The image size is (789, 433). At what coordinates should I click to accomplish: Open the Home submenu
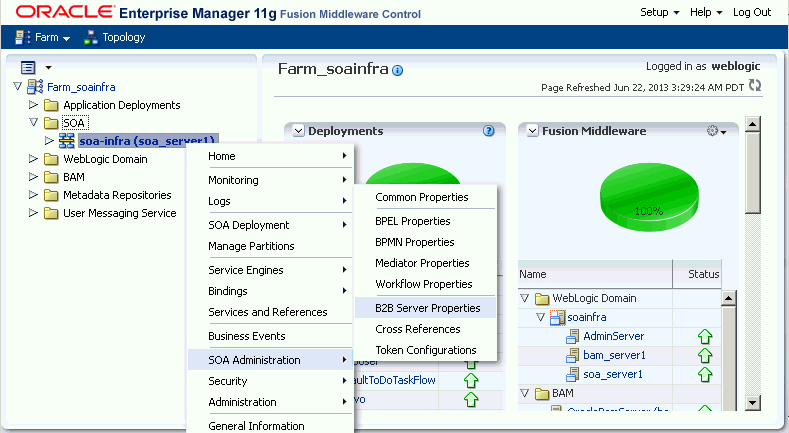[271, 156]
